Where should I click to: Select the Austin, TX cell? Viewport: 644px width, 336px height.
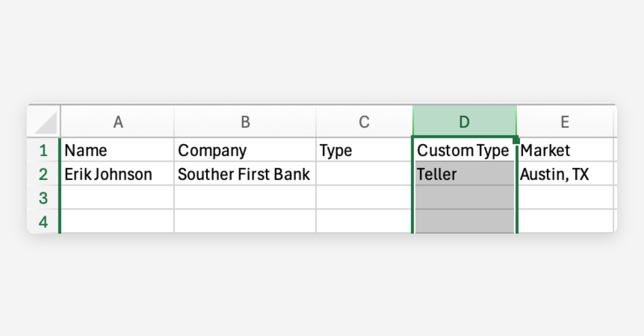pyautogui.click(x=565, y=174)
